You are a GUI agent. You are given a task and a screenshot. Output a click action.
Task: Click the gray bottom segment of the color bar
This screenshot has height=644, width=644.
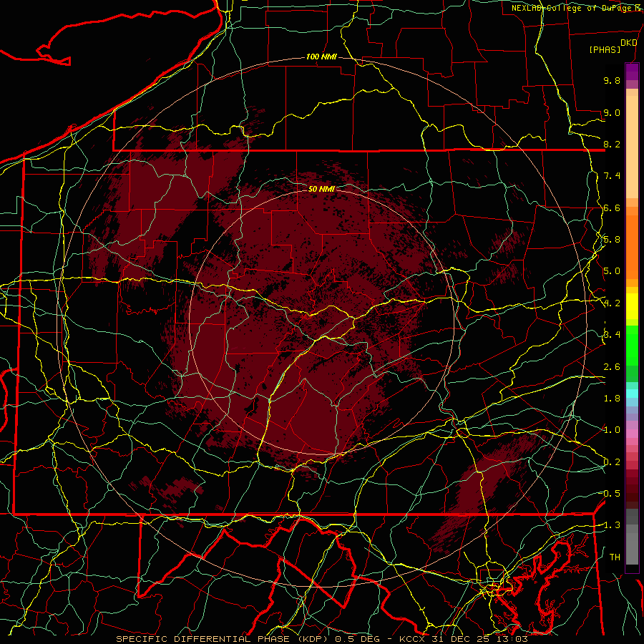[632, 548]
